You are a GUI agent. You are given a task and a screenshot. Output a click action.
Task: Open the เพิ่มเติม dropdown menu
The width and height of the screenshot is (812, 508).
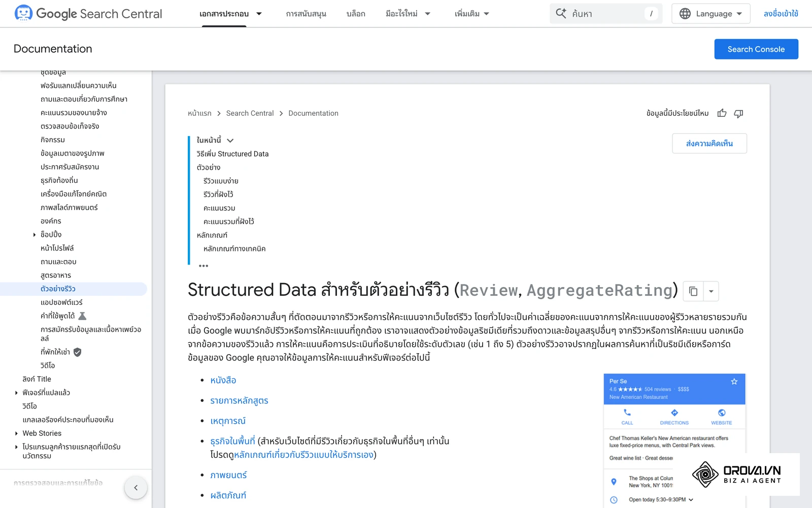[472, 14]
